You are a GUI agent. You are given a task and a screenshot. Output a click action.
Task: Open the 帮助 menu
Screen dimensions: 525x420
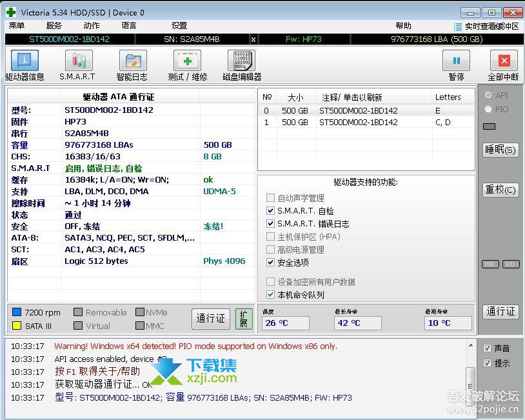pyautogui.click(x=403, y=26)
